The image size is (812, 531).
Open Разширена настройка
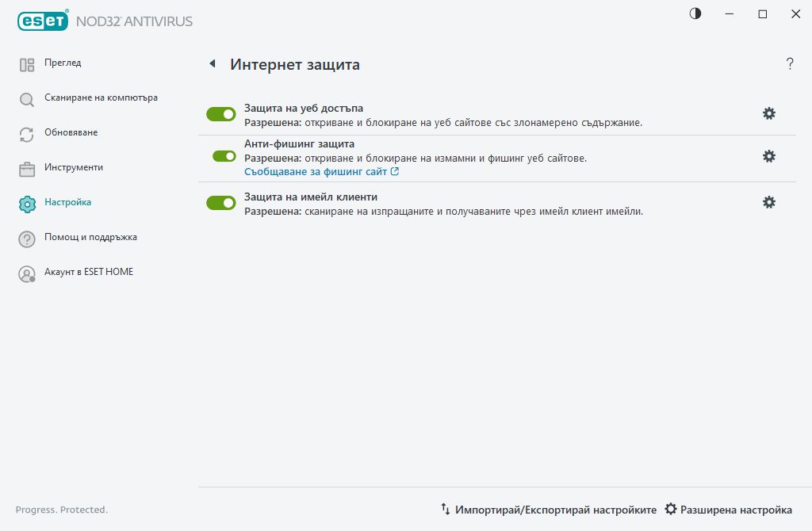click(728, 510)
